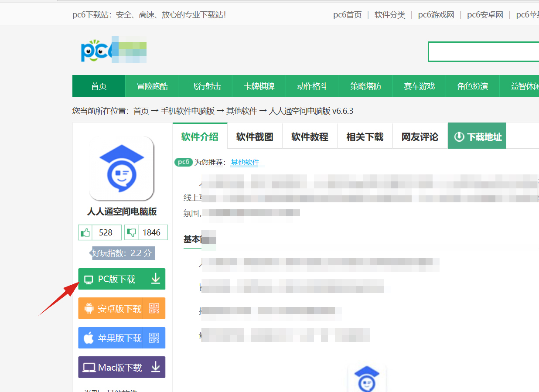The image size is (539, 392).
Task: Open the 赛车游戏 category
Action: [419, 86]
